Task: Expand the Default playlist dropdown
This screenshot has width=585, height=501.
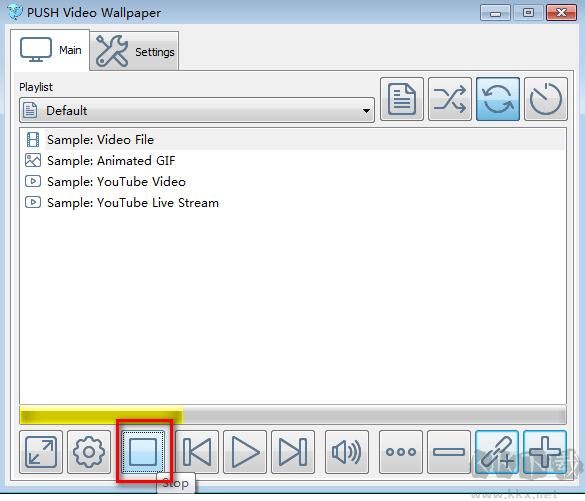Action: click(197, 110)
